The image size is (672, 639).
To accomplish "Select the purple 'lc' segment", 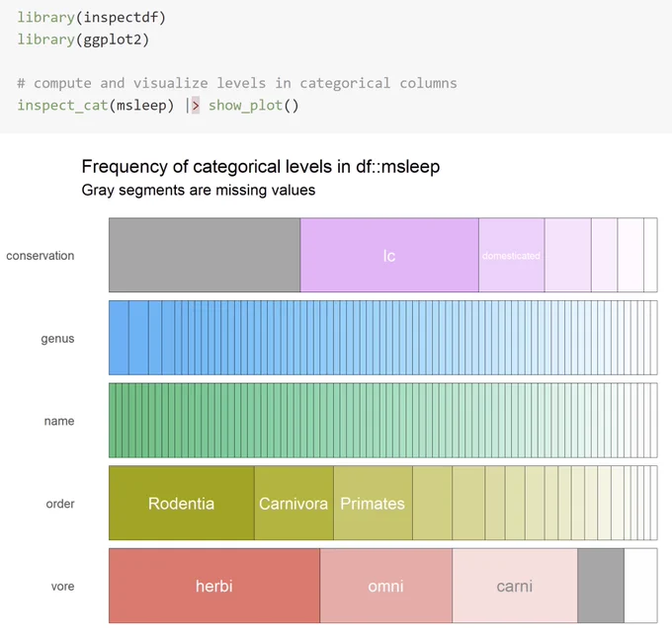I will [389, 255].
